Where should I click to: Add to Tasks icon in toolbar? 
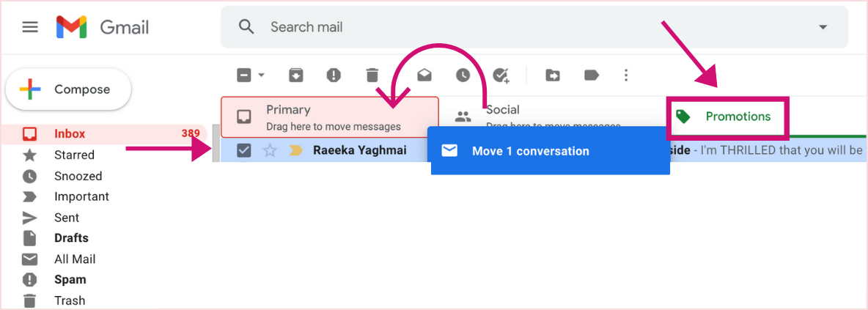(501, 75)
